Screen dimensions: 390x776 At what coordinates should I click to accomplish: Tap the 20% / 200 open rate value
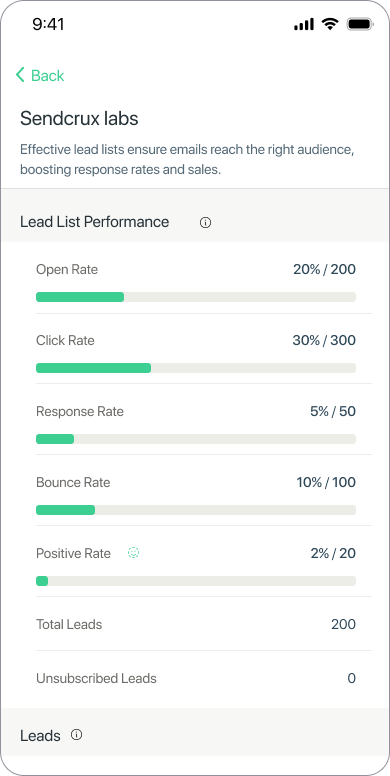point(324,269)
